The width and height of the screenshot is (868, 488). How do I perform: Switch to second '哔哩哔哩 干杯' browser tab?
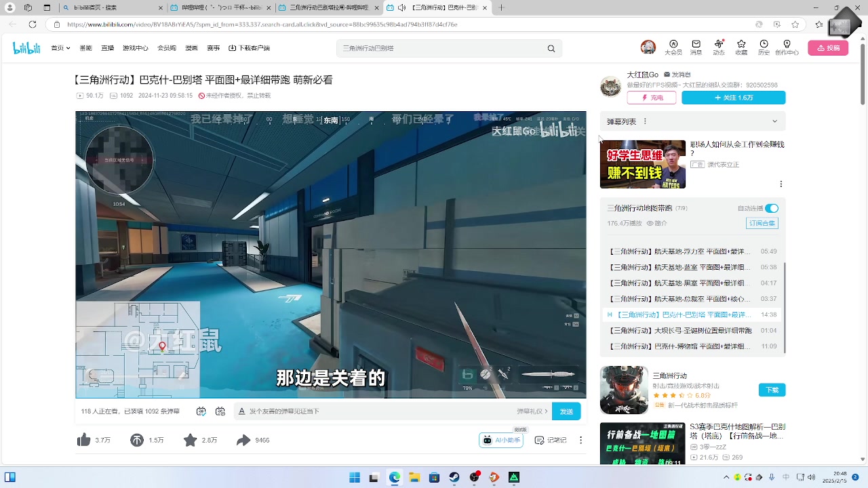click(221, 7)
